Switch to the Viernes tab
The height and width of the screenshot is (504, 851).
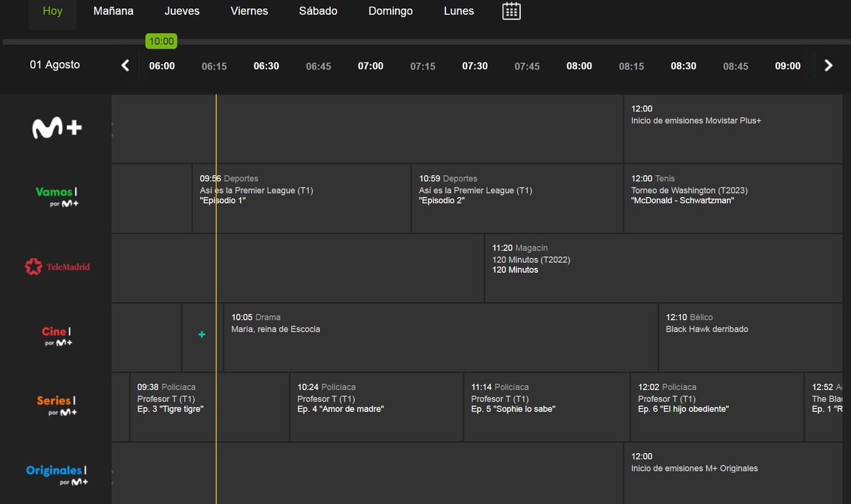(249, 11)
